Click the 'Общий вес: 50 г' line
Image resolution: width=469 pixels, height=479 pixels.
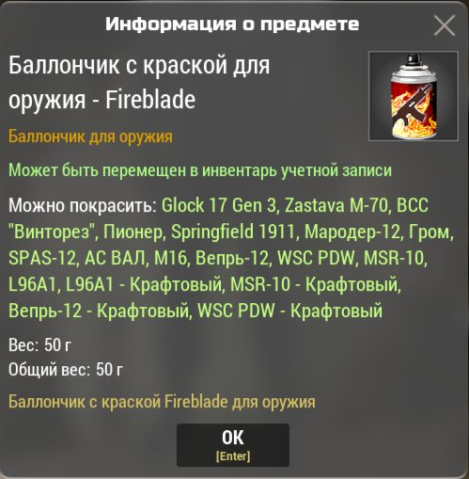[x=66, y=369]
